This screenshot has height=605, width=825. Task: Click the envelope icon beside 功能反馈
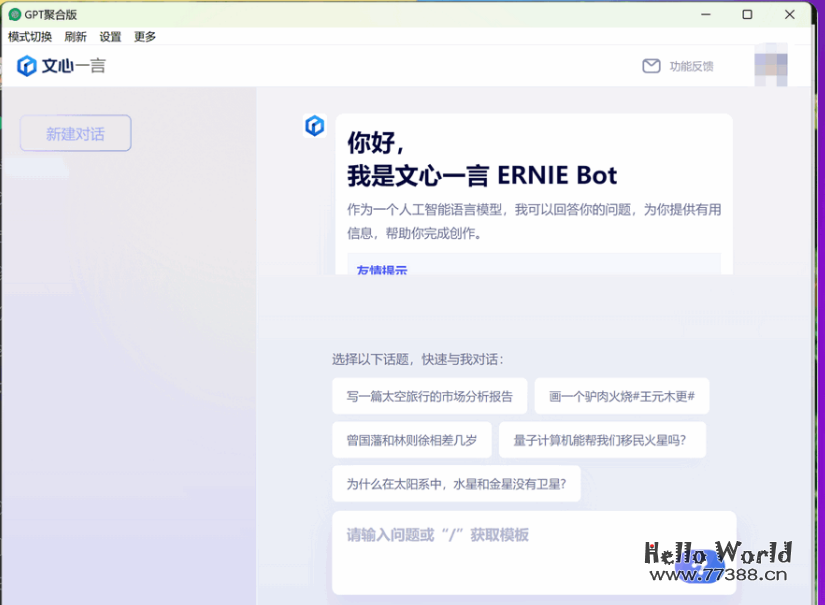651,66
